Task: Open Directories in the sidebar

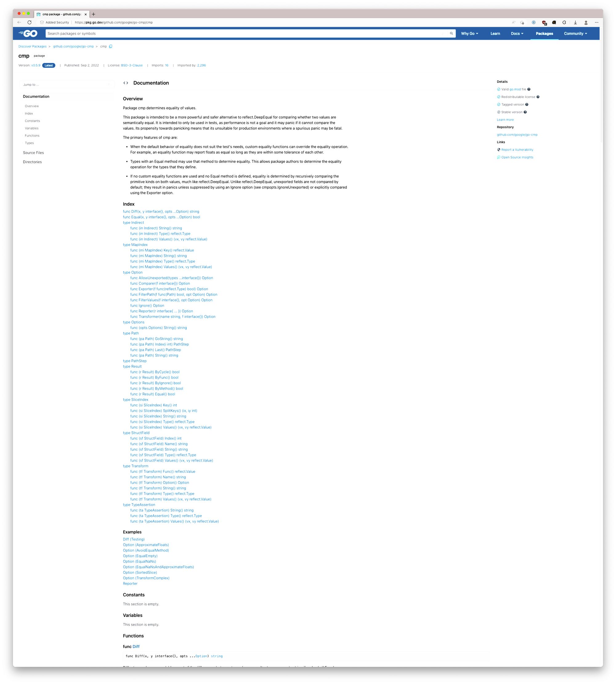Action: pyautogui.click(x=32, y=162)
